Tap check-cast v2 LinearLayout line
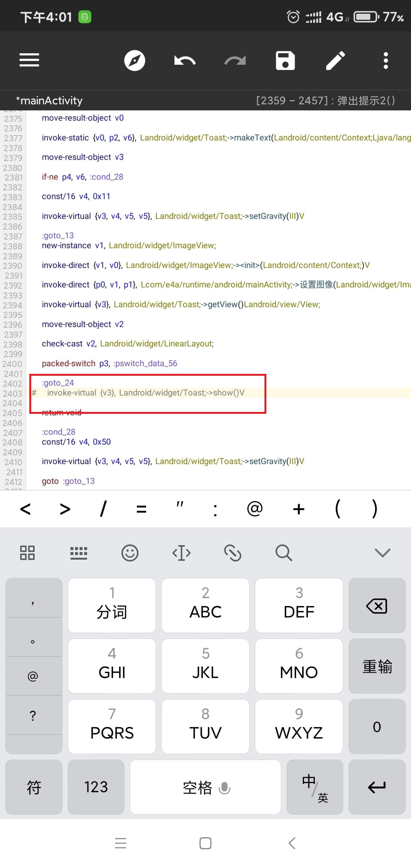 (128, 343)
